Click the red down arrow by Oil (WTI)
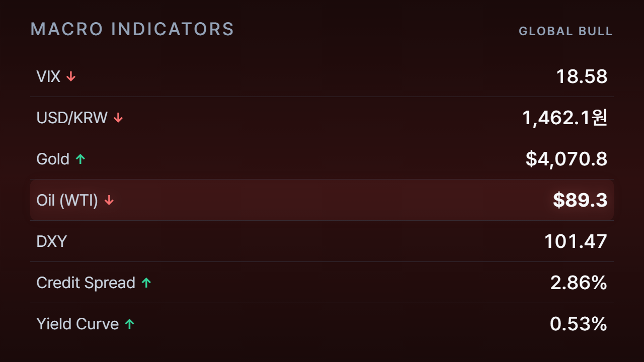This screenshot has width=644, height=362. [109, 200]
